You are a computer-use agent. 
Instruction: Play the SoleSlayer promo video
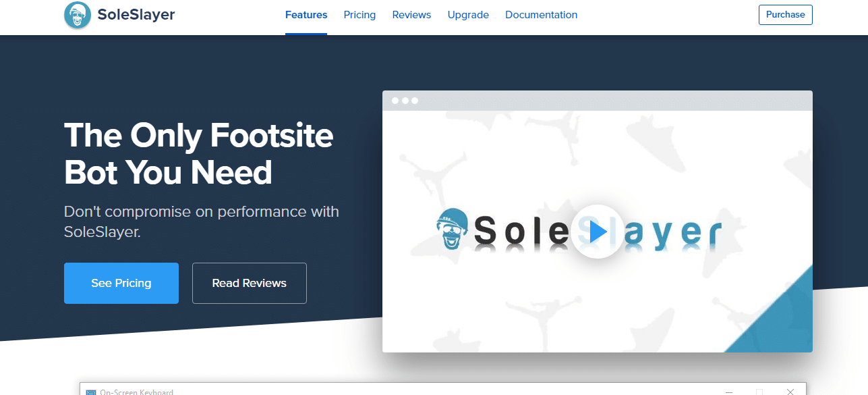tap(597, 232)
